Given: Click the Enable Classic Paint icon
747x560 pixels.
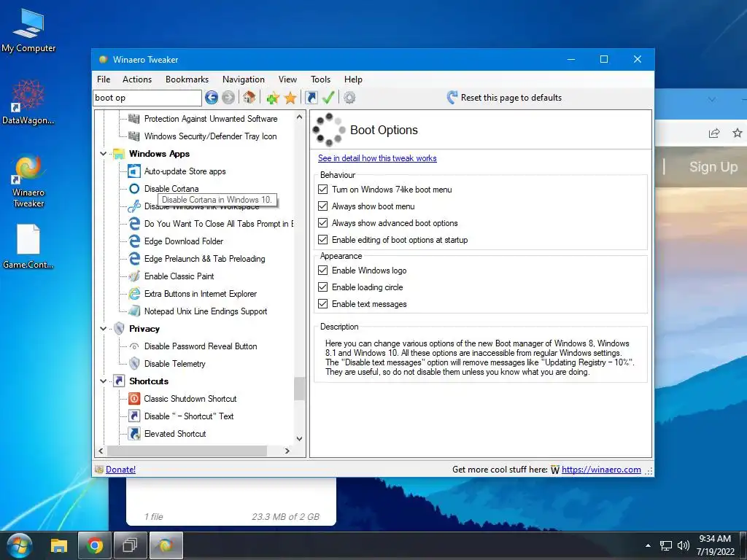Looking at the screenshot, I should 134,276.
